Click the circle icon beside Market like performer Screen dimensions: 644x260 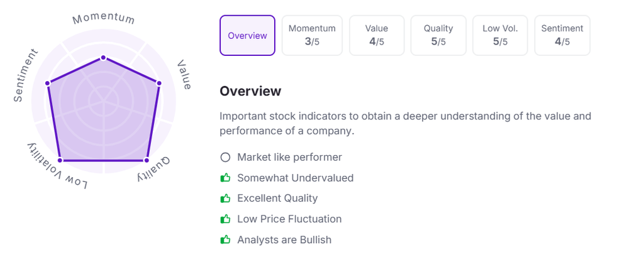tap(225, 157)
